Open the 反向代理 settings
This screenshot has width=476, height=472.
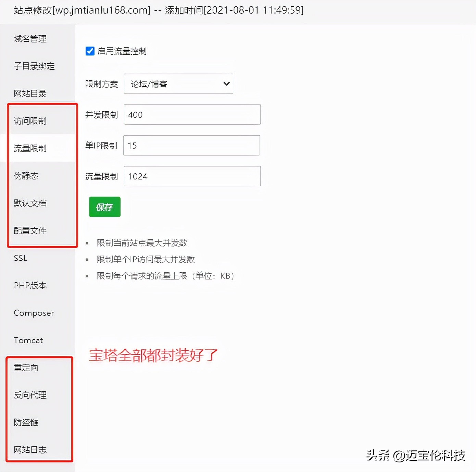(30, 395)
